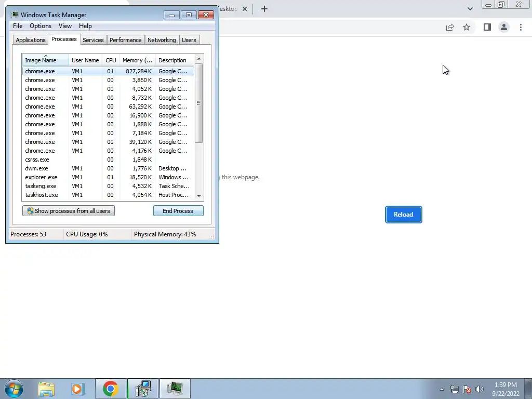Viewport: 532px width, 399px height.
Task: Sort processes by Image Name column
Action: tap(46, 60)
